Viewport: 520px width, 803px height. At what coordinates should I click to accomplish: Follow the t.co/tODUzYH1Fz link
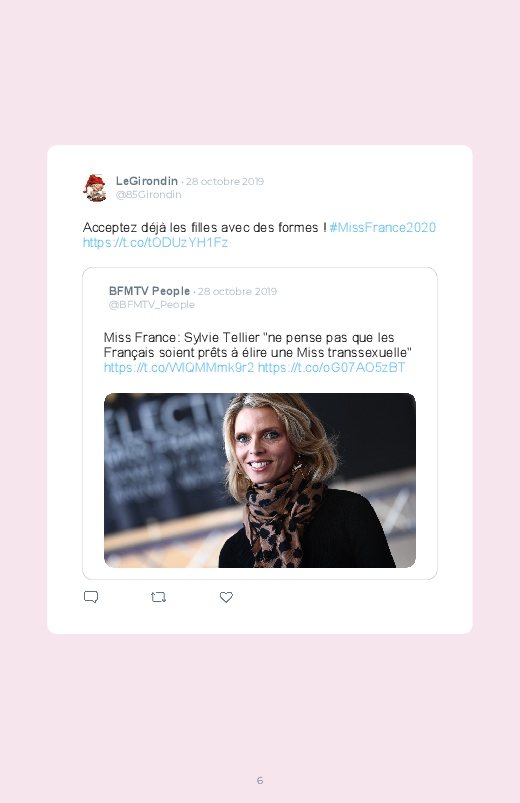click(x=155, y=242)
